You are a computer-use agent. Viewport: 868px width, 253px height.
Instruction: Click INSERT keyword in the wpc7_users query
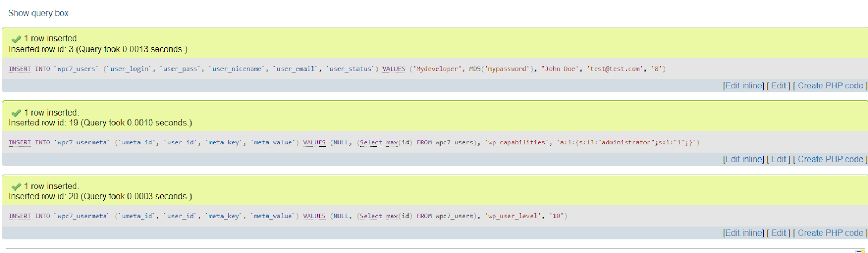(x=20, y=69)
